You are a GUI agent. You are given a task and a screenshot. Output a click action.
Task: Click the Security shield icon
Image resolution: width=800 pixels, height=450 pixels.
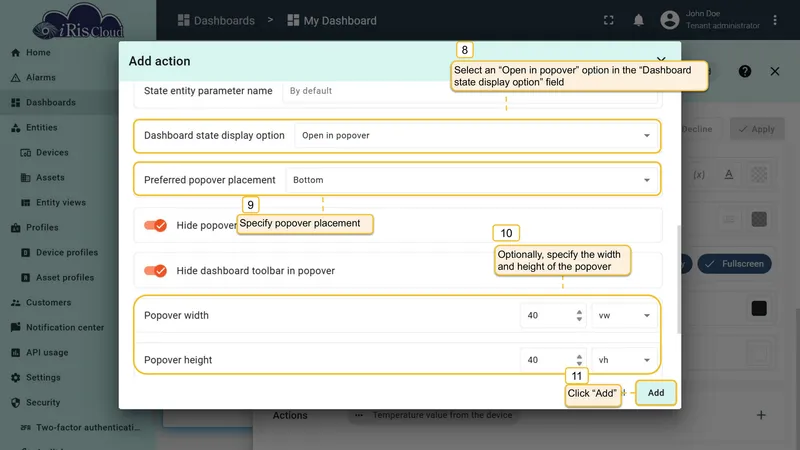click(15, 403)
